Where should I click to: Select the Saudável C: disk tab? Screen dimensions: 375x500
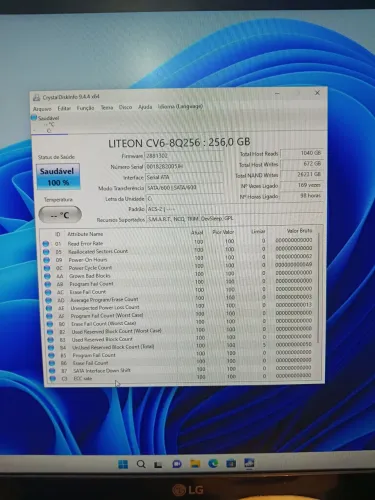coord(49,124)
